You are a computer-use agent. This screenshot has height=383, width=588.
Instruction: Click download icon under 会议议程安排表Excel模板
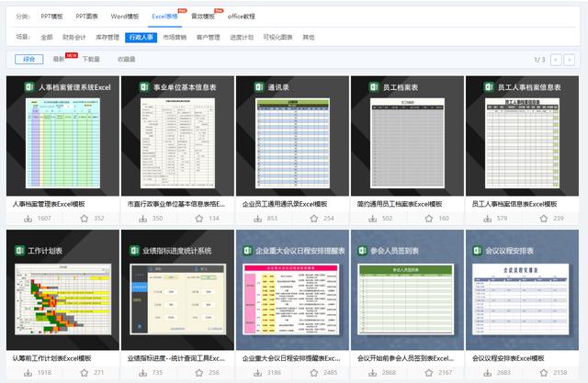(x=488, y=373)
